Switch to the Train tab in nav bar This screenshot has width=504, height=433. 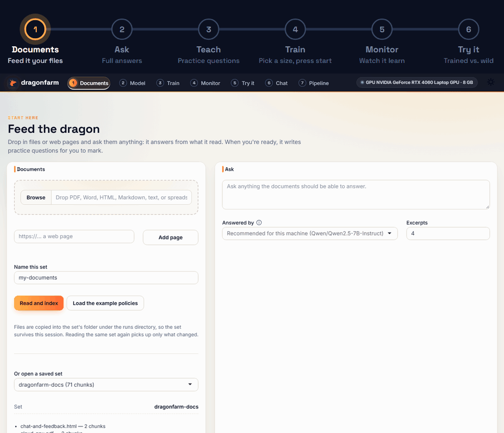tap(168, 83)
